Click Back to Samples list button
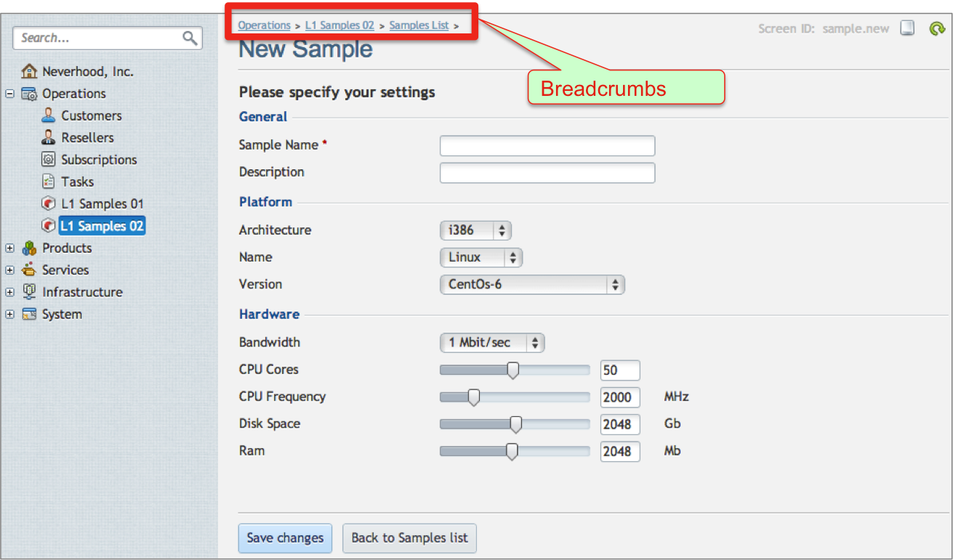Viewport: 953px width, 560px height. (409, 538)
